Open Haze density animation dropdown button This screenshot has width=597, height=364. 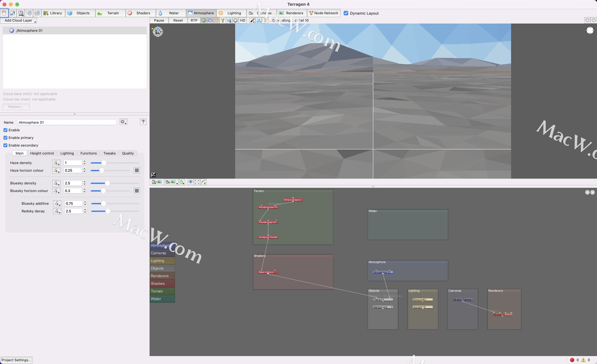56,163
